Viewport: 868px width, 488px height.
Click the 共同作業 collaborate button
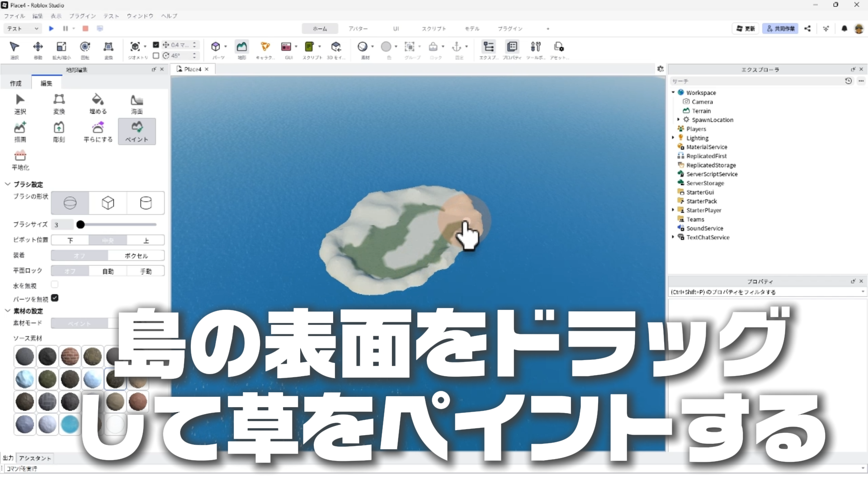point(780,28)
